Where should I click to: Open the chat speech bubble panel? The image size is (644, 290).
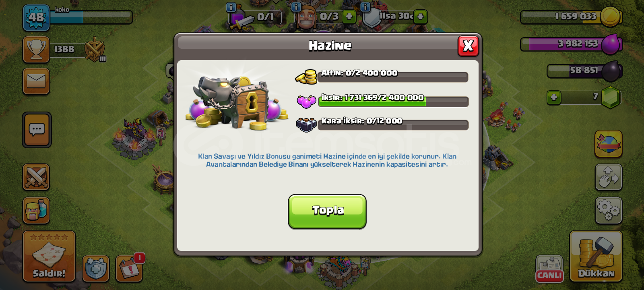[x=37, y=130]
